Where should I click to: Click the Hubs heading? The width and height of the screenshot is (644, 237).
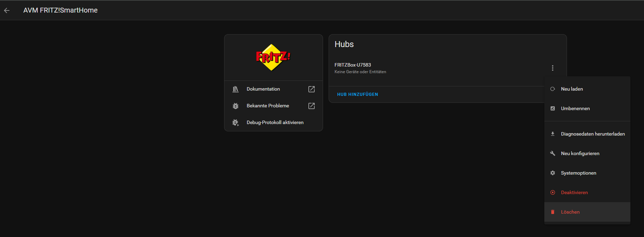click(x=344, y=44)
